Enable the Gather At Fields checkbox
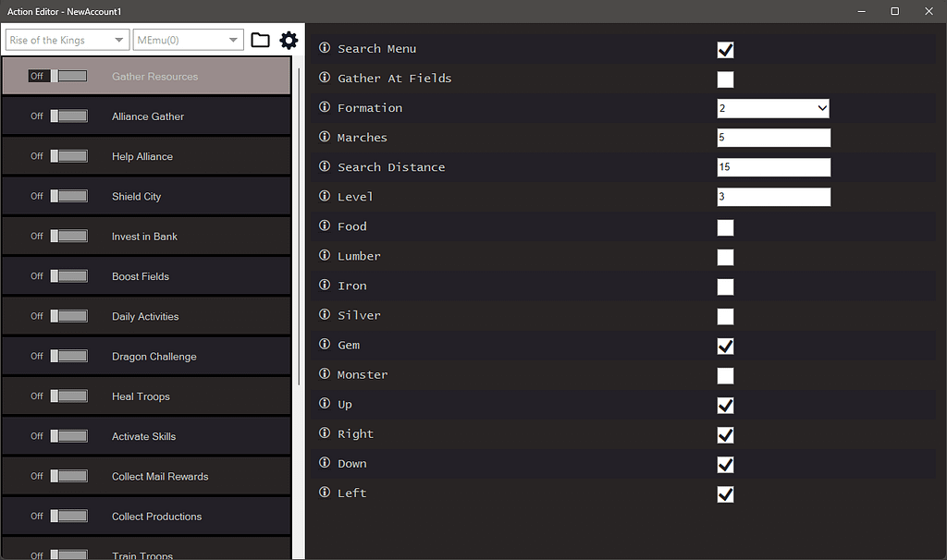The width and height of the screenshot is (947, 560). 726,79
